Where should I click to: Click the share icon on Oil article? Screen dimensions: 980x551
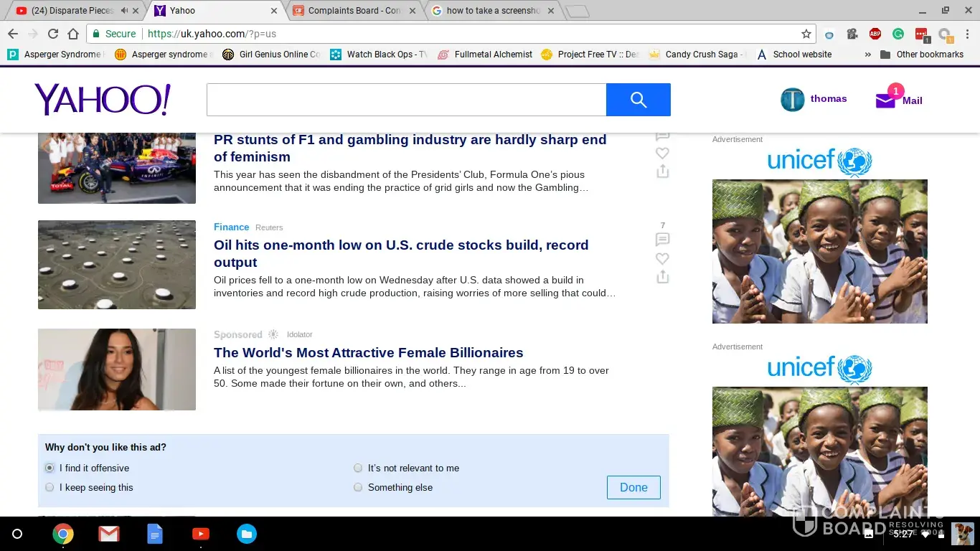tap(662, 277)
